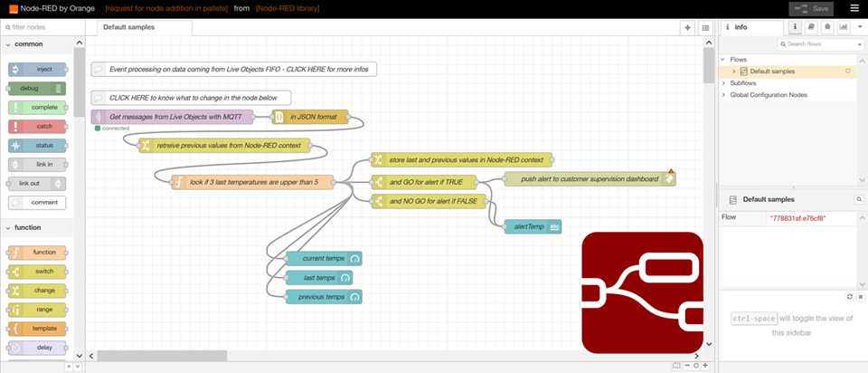
Task: Open the dashboard chart sidebar icon
Action: pyautogui.click(x=844, y=26)
